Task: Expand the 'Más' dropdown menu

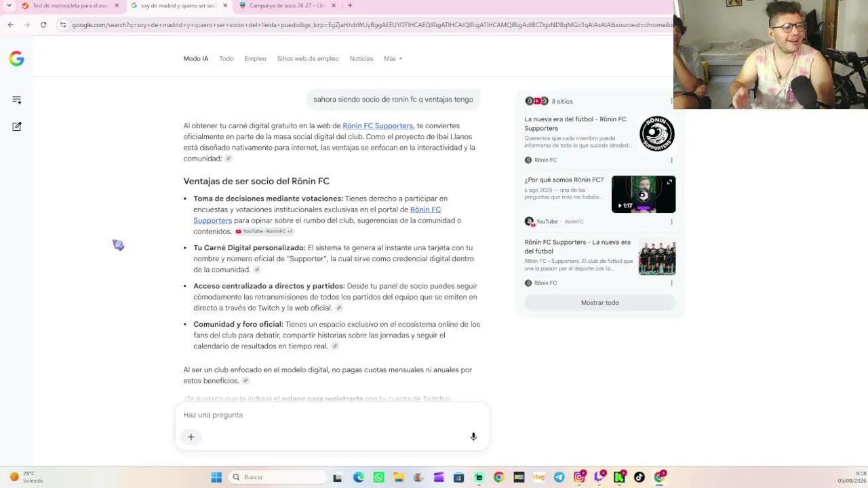Action: [393, 59]
